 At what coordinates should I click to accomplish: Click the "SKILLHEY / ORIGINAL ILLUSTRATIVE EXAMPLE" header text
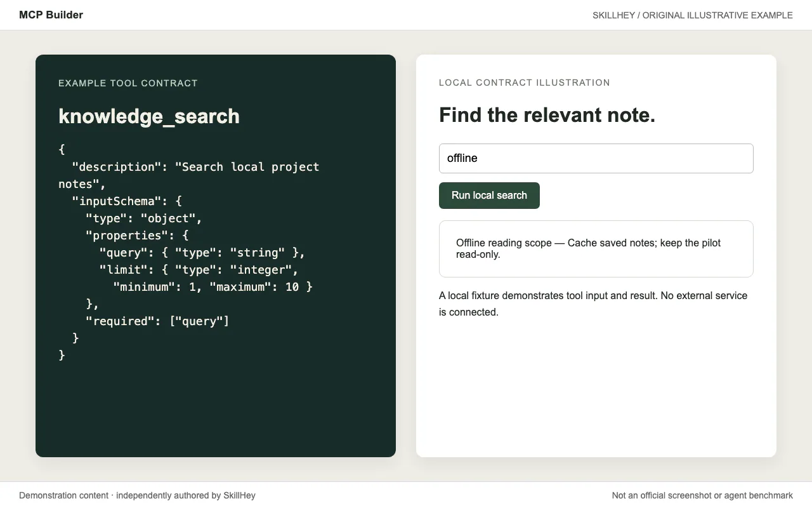[x=693, y=15]
